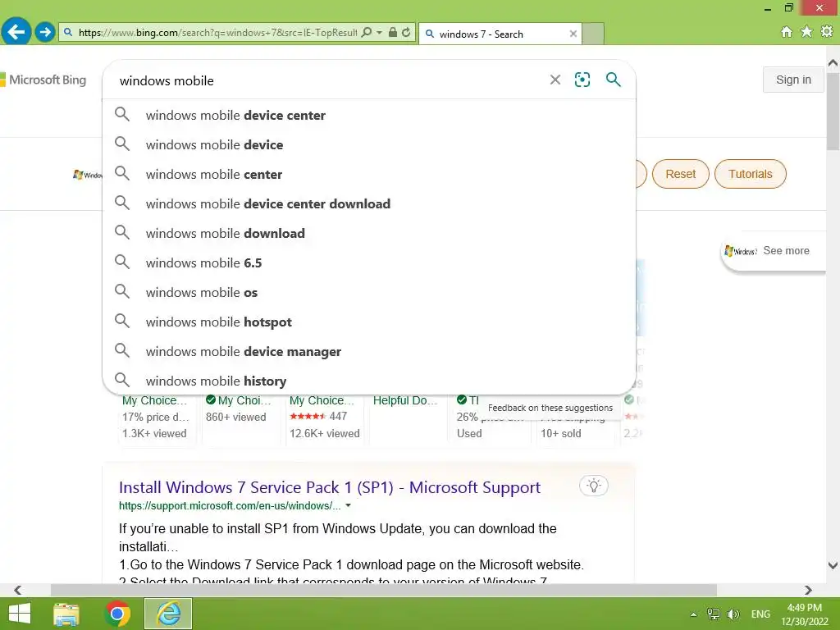This screenshot has width=840, height=630.
Task: Pick 'windows mobile os' suggestion
Action: pos(369,292)
